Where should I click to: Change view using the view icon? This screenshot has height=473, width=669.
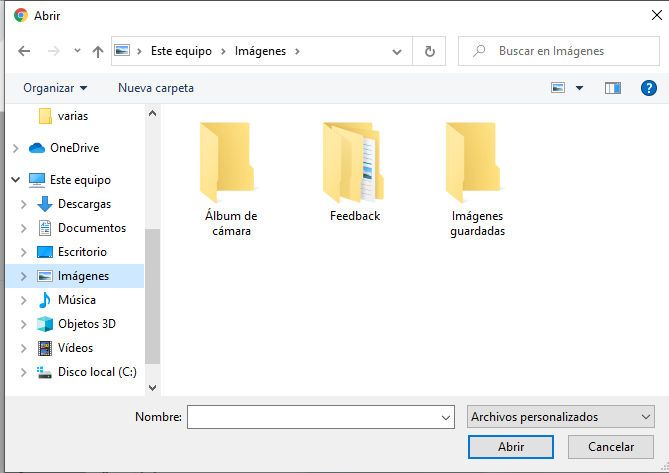tap(559, 88)
